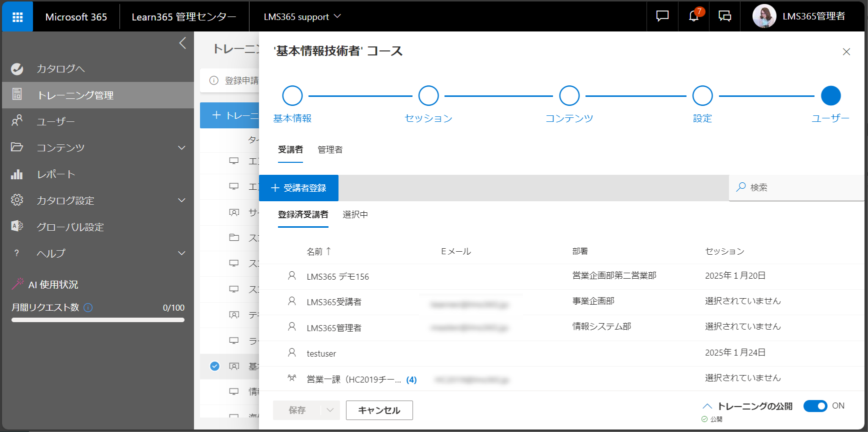Click the グローバル設定 icon in sidebar
868x432 pixels.
coord(17,226)
